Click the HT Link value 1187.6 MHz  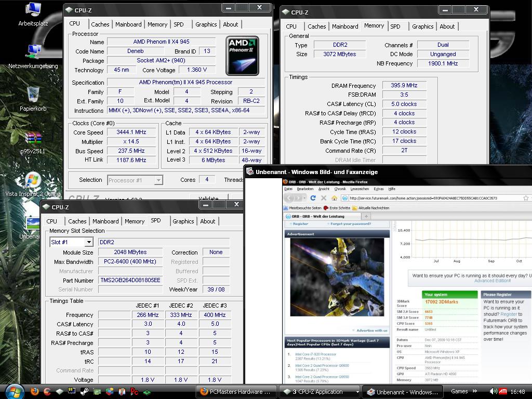coord(131,160)
